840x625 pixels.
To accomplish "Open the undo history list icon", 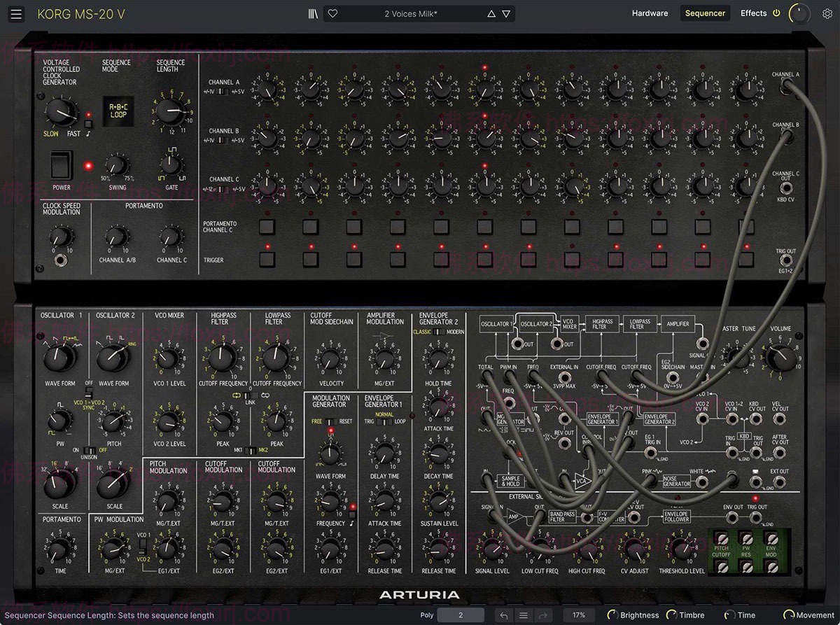I will tap(523, 615).
